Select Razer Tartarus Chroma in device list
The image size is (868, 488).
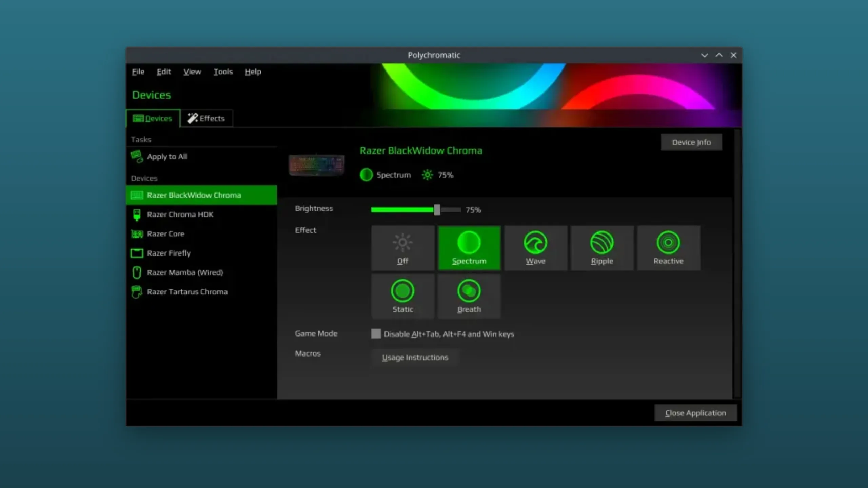pos(202,292)
